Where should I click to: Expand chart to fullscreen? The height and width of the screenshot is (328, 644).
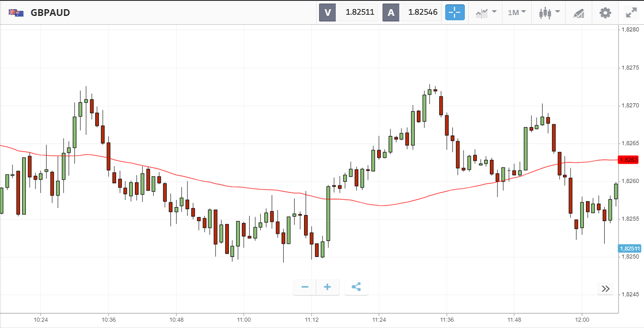(631, 13)
